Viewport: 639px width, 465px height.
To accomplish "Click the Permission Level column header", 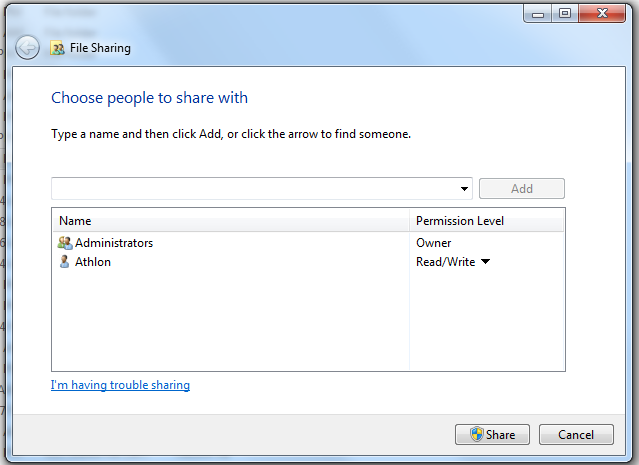I will (487, 220).
